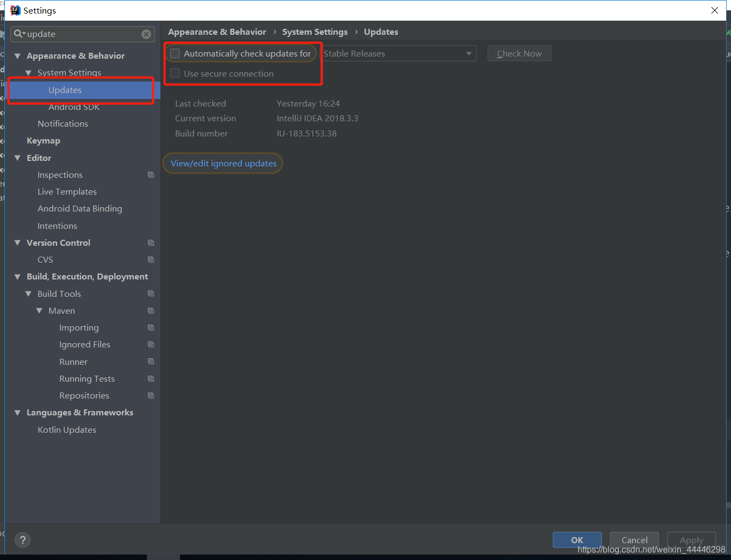Click the project-level icon beside Repositories
This screenshot has height=560, width=731.
point(151,396)
